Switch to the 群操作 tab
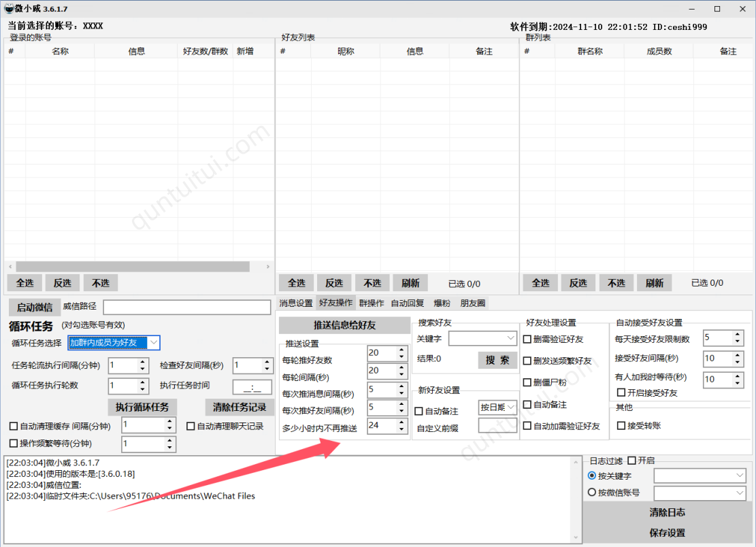Screen dimensions: 756x547 tap(372, 303)
